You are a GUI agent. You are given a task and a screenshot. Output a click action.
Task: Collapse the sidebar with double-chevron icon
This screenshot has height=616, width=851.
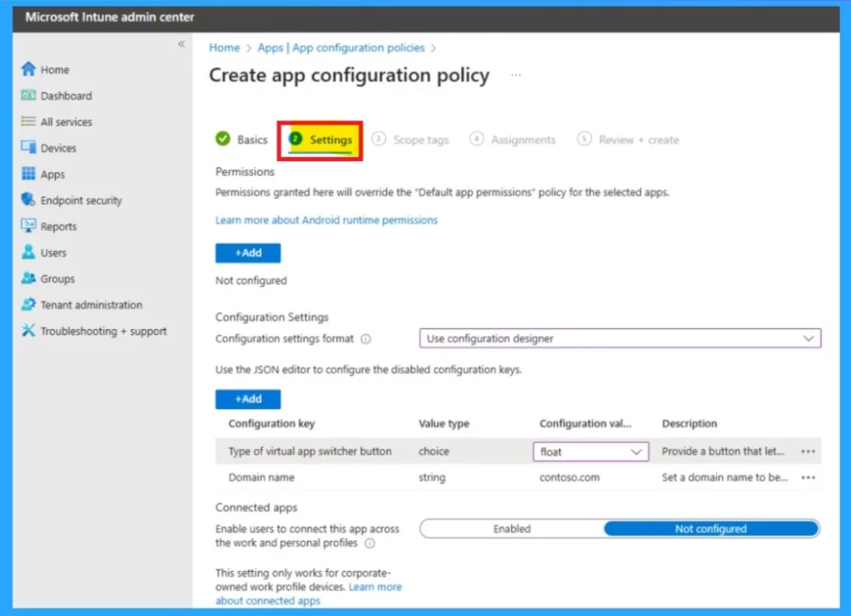[181, 44]
